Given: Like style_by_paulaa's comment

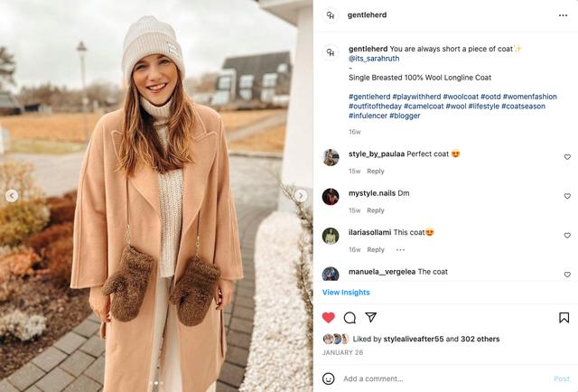Looking at the screenshot, I should pyautogui.click(x=567, y=157).
